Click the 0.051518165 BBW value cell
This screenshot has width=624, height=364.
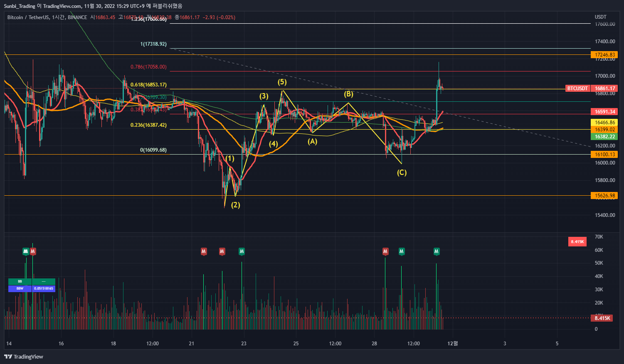tap(44, 288)
